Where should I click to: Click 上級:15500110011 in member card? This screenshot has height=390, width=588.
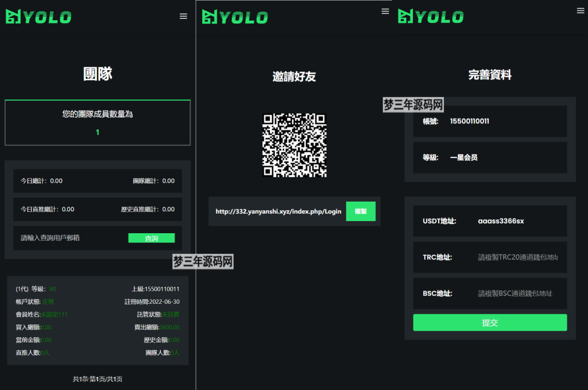pos(155,289)
